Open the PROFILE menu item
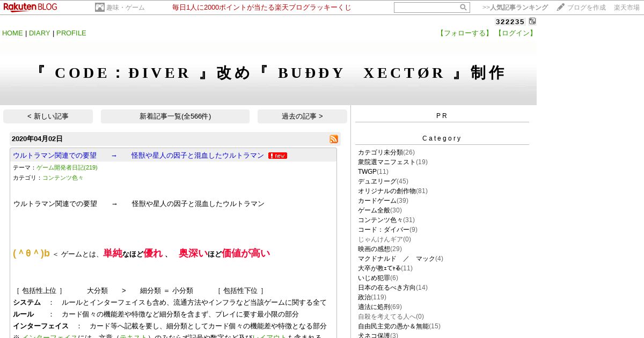 click(x=71, y=33)
